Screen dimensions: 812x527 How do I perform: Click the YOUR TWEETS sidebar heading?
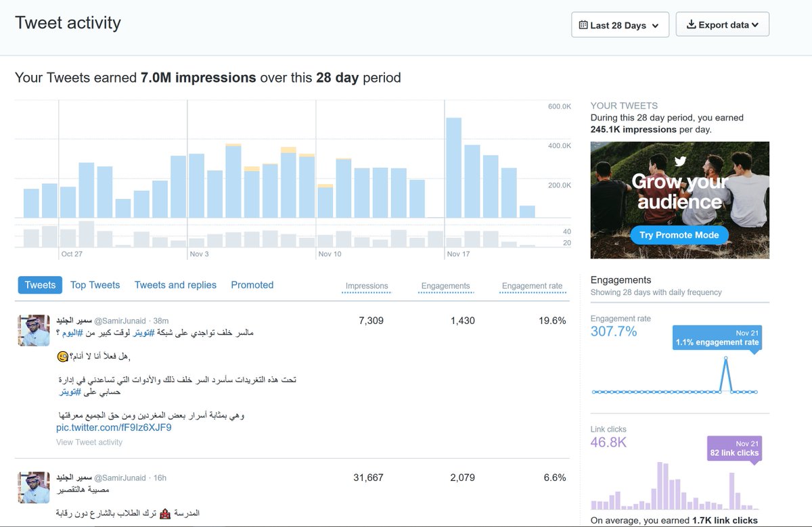tap(624, 106)
